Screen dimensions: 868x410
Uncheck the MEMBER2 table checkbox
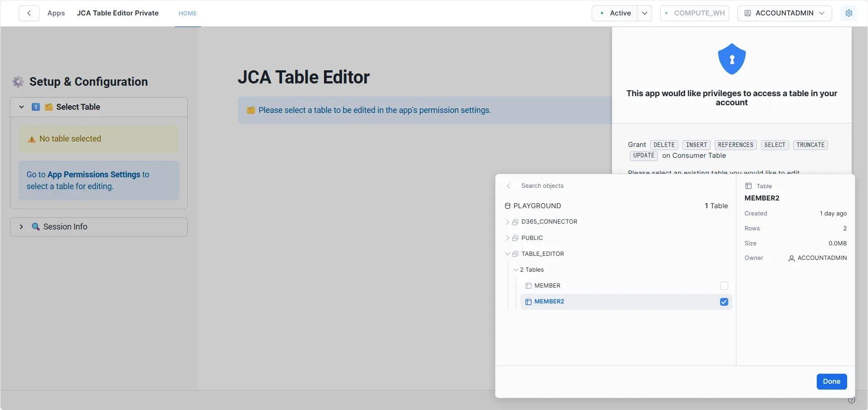pos(723,302)
